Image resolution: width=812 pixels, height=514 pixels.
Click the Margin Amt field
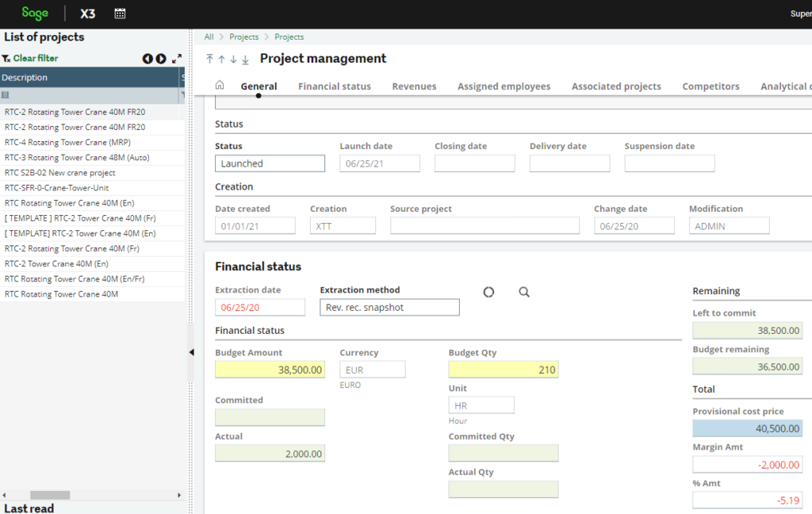click(x=748, y=464)
